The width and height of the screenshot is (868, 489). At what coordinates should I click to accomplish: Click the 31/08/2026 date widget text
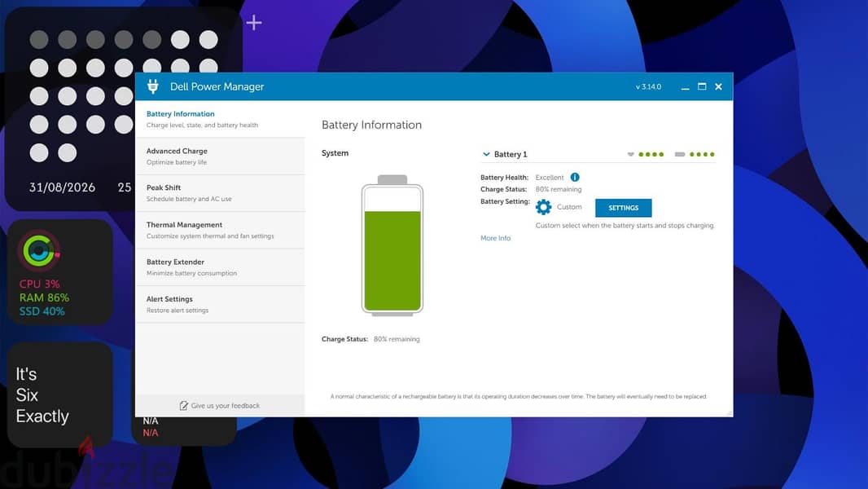click(x=62, y=187)
